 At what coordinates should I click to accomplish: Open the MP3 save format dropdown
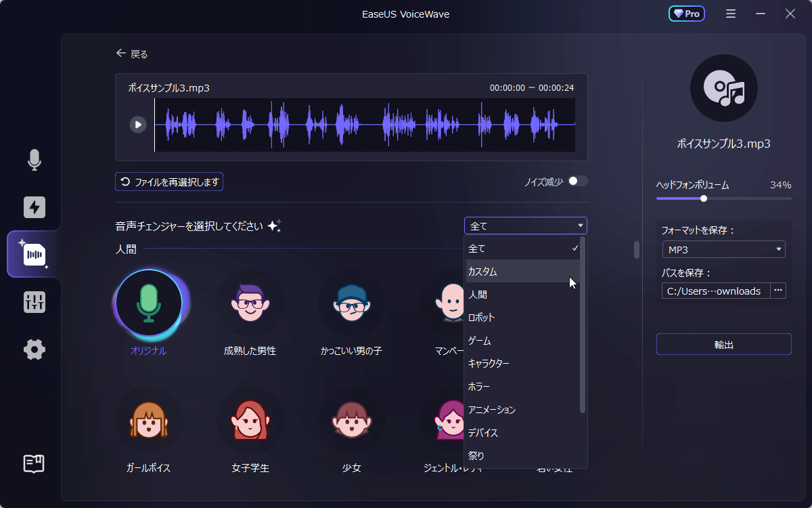click(x=723, y=250)
